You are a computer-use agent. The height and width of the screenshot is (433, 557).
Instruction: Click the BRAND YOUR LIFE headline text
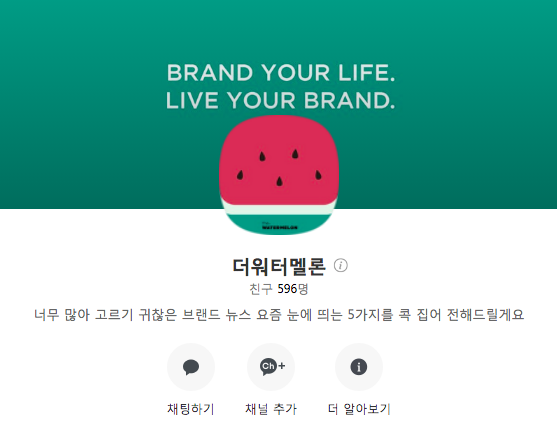click(x=281, y=72)
